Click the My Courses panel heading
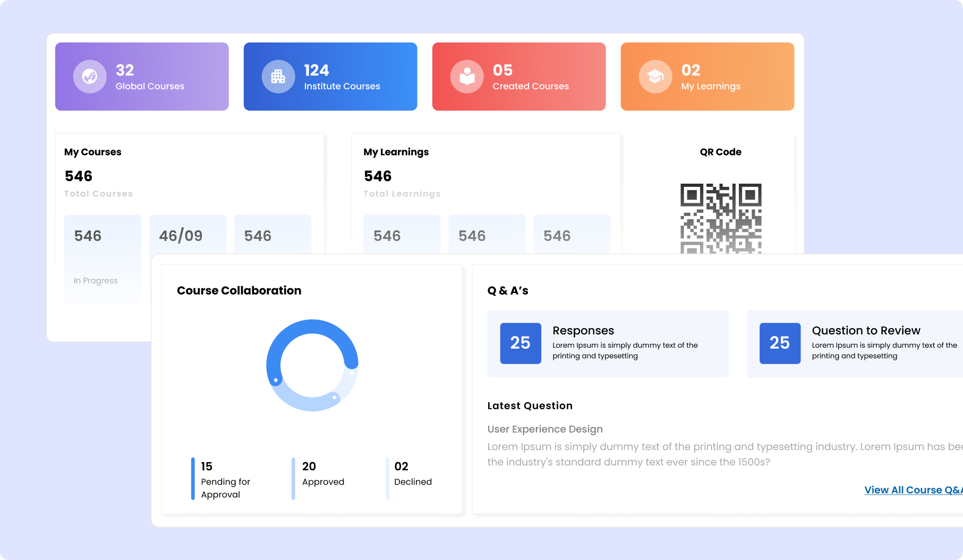The height and width of the screenshot is (560, 963). pyautogui.click(x=93, y=152)
